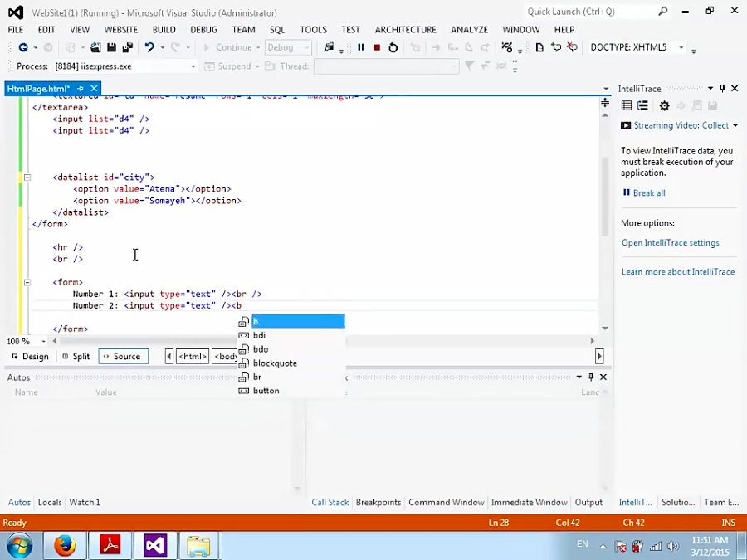This screenshot has height=560, width=747.
Task: Pin the HtmlPage.html tab
Action: pyautogui.click(x=81, y=89)
